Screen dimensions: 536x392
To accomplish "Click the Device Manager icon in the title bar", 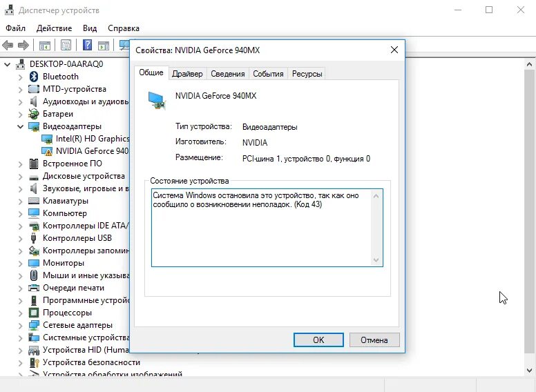I will pos(9,10).
